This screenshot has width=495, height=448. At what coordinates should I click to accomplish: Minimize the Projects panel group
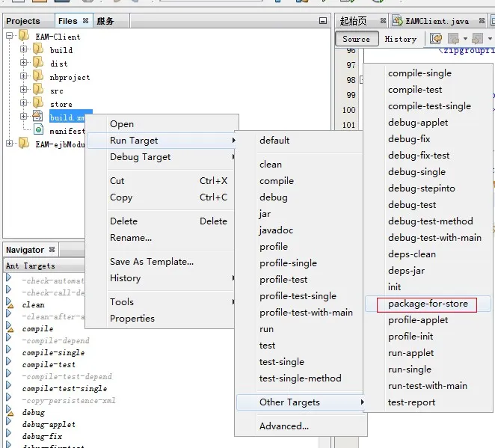322,21
